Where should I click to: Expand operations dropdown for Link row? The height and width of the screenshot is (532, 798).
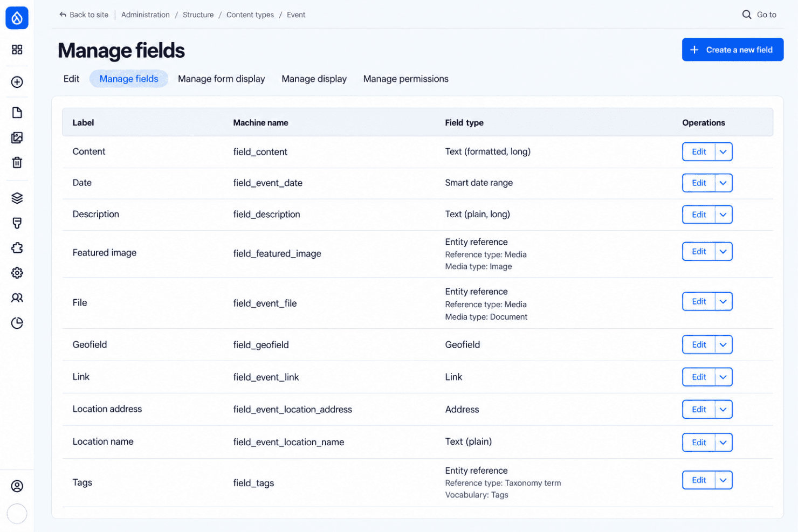[724, 377]
